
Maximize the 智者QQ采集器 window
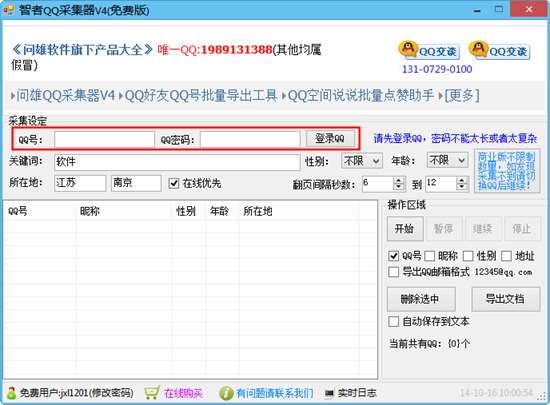[498, 9]
